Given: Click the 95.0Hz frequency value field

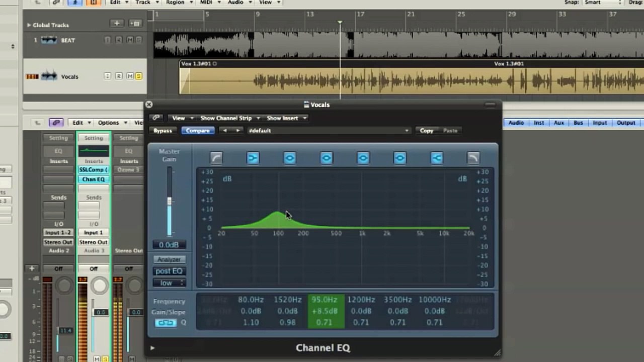Looking at the screenshot, I should (x=325, y=300).
